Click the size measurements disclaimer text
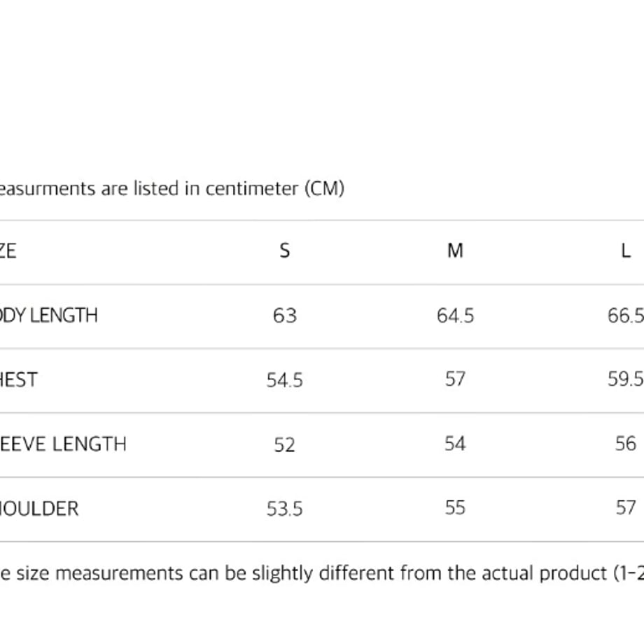Image resolution: width=644 pixels, height=644 pixels. coord(322,573)
